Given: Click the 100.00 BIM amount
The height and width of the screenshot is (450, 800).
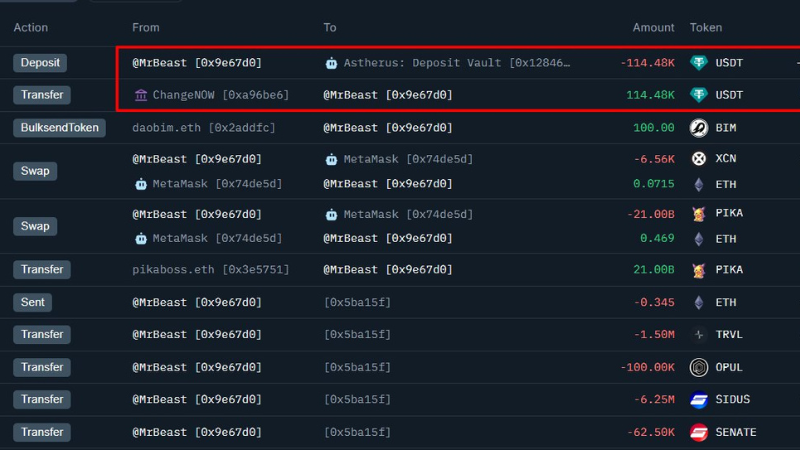Looking at the screenshot, I should pos(654,128).
